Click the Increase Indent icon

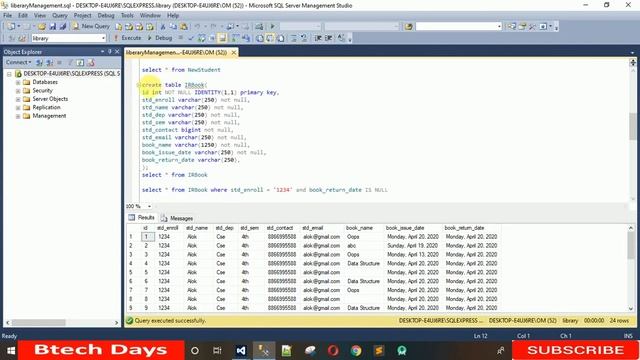pos(329,38)
